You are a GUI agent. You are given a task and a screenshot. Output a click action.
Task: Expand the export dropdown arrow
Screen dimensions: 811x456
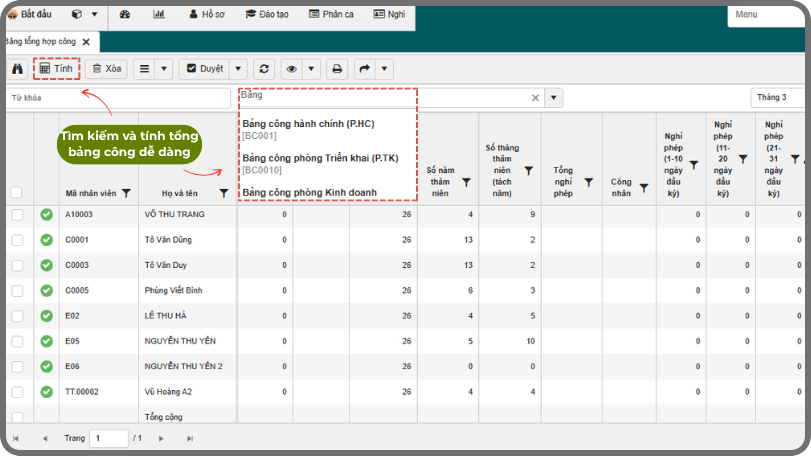click(384, 69)
